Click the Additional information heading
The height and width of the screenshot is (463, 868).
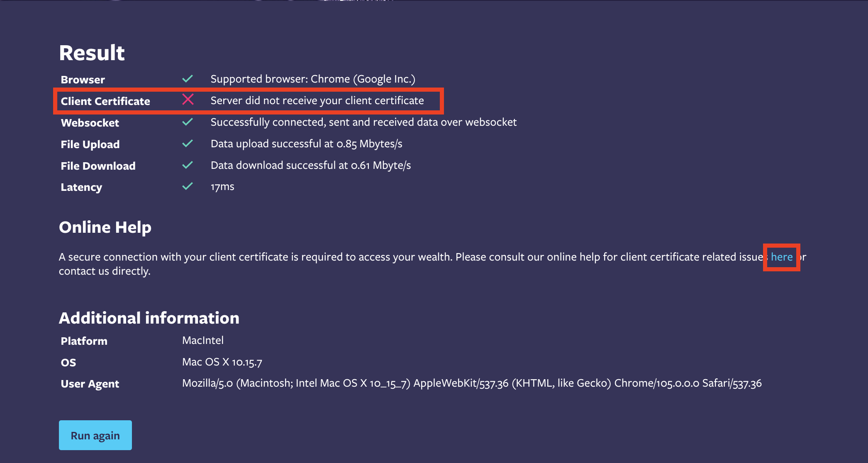(149, 318)
